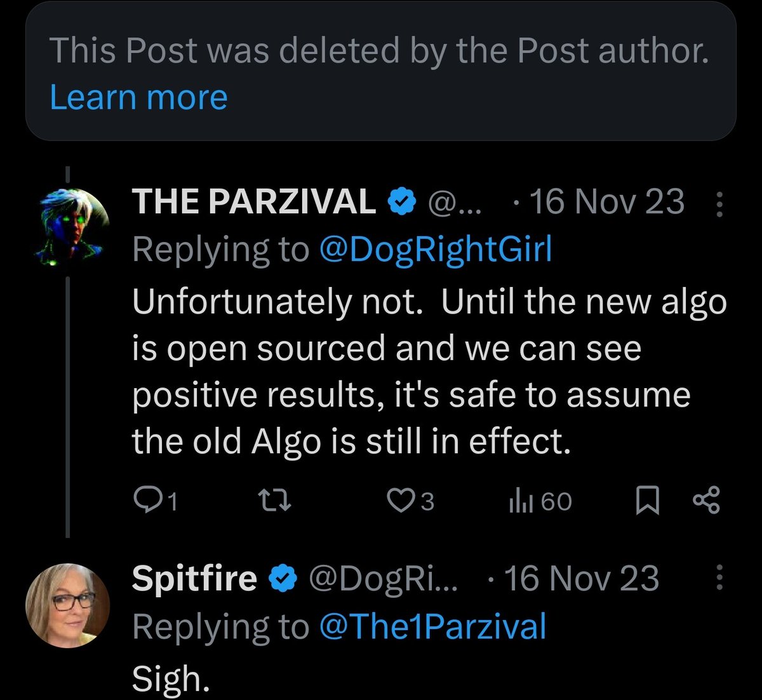Open Spitfire's profile picture

tap(67, 604)
